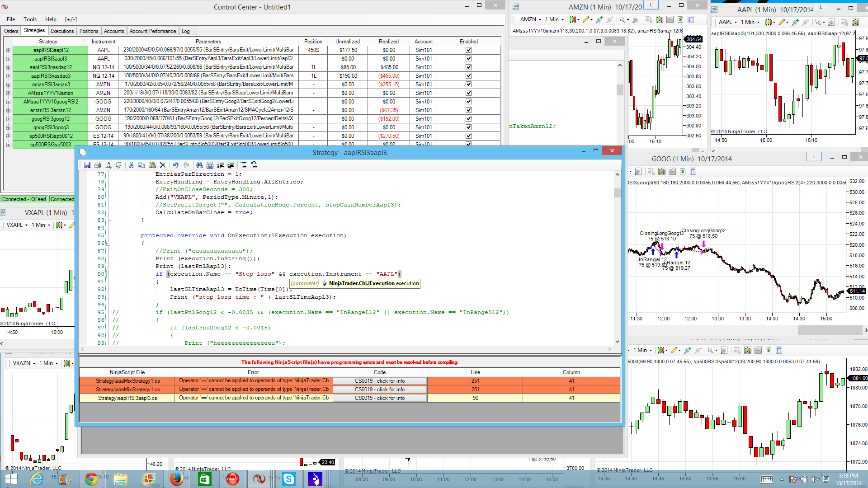Click CS0019 info button for aaplRSI3aapl3.cs error

[379, 398]
